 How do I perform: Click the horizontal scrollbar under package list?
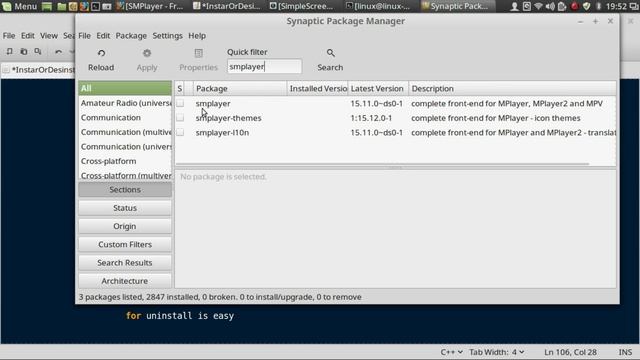click(x=382, y=164)
